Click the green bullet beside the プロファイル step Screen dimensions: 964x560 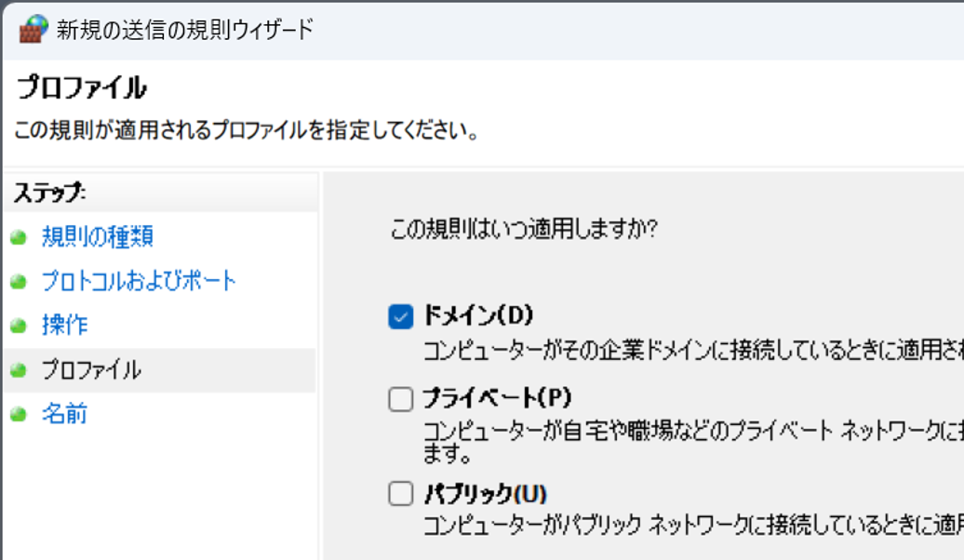pyautogui.click(x=18, y=370)
